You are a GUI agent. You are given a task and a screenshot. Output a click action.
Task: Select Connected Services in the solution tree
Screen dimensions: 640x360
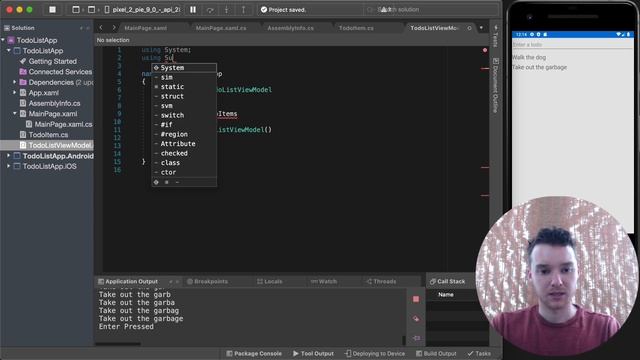tap(60, 72)
